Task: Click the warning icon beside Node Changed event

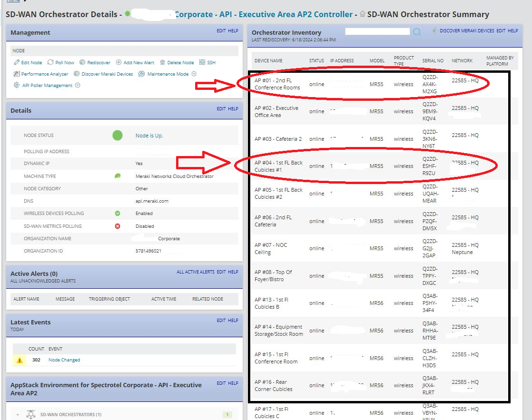Action: click(x=20, y=360)
